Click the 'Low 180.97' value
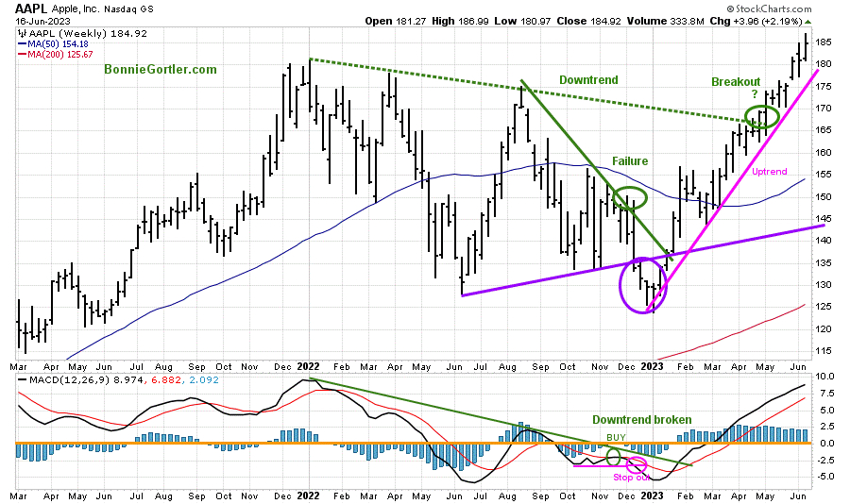The height and width of the screenshot is (504, 850). [522, 21]
